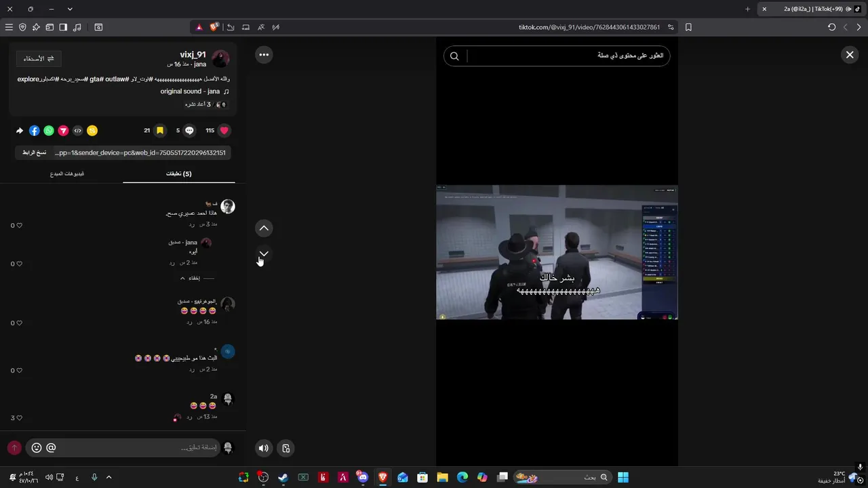868x488 pixels.
Task: Click the floating player button beside the speaker
Action: [x=286, y=448]
